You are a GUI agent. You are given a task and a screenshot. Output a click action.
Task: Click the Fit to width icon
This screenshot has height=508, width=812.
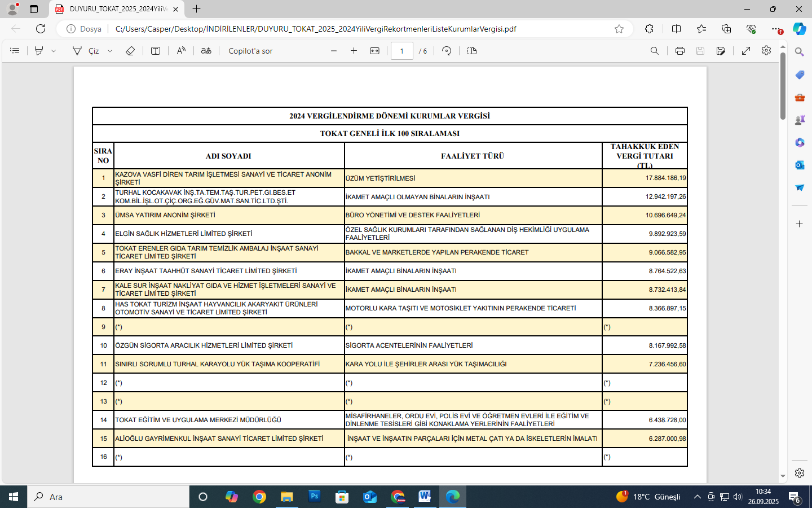tap(374, 51)
